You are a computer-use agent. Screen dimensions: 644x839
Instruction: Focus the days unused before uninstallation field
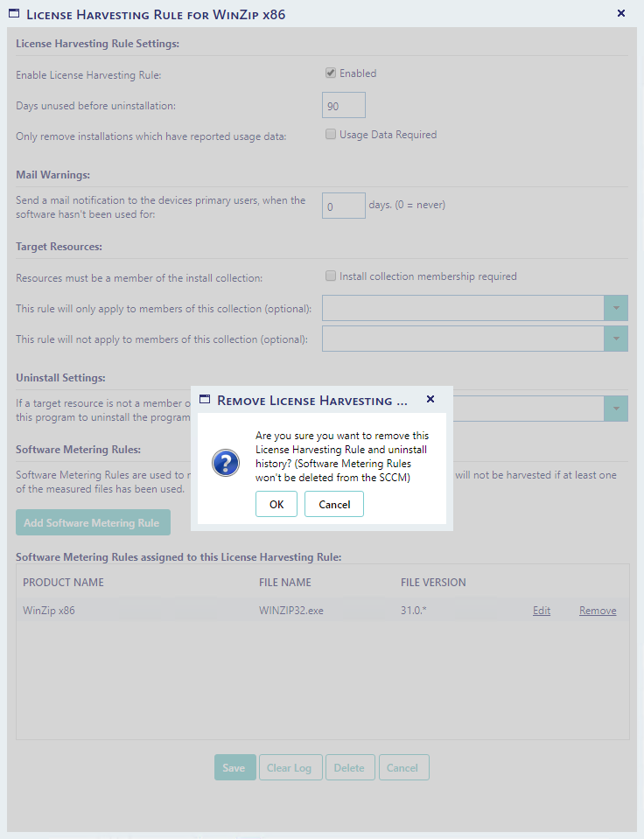click(x=343, y=106)
